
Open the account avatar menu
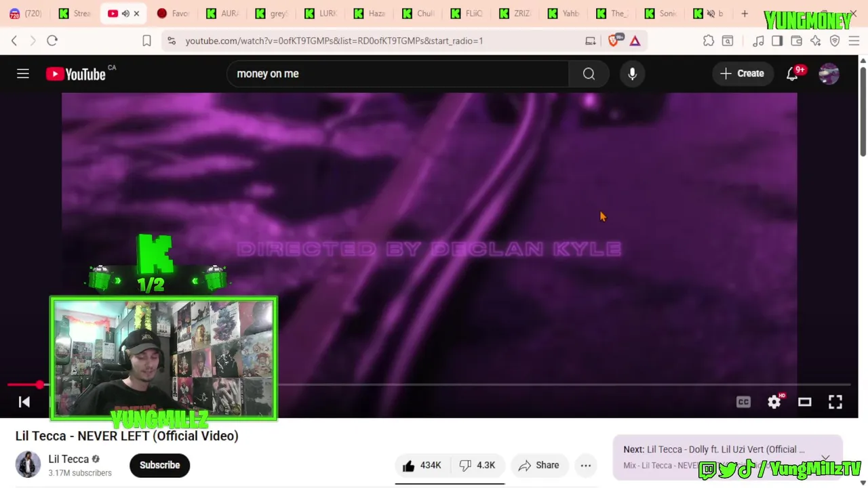[829, 73]
